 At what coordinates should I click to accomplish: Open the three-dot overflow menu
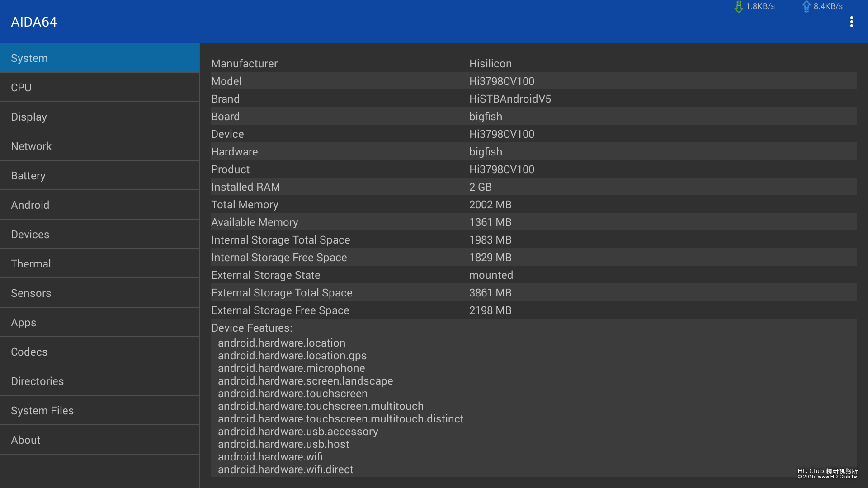point(851,22)
